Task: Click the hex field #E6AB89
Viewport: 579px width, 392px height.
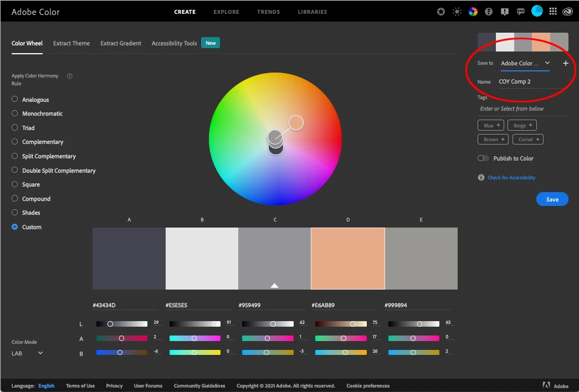Action: click(344, 305)
